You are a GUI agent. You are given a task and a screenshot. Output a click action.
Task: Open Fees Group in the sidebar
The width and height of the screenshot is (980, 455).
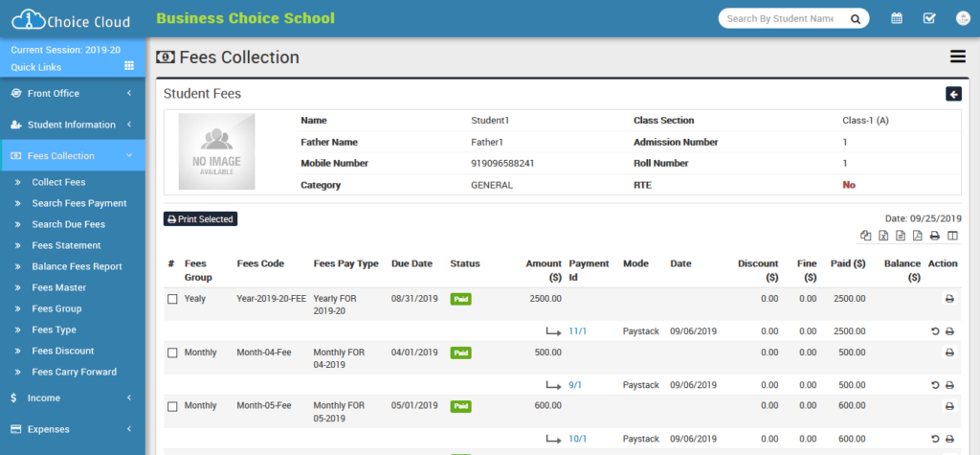pyautogui.click(x=56, y=308)
